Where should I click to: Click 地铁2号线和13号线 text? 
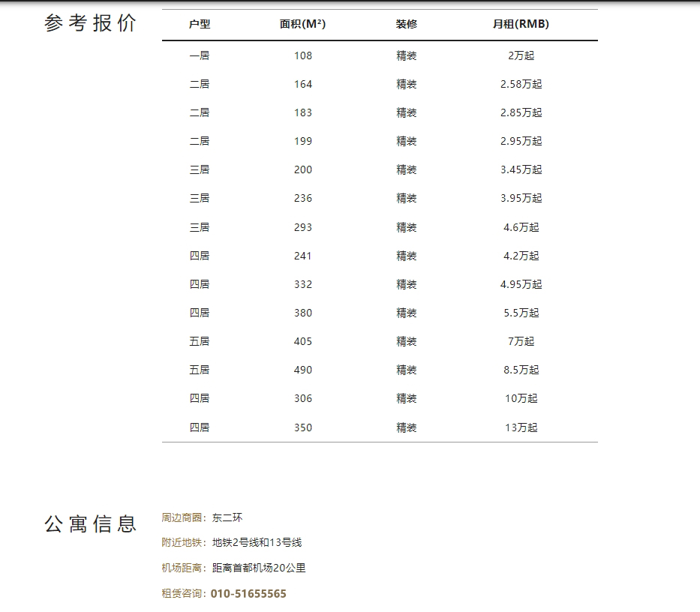tap(257, 543)
